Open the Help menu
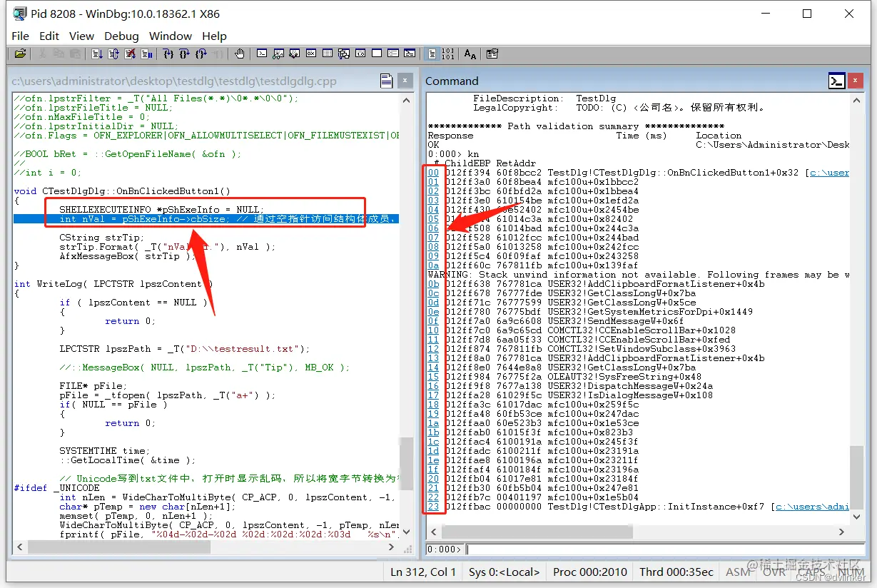The image size is (877, 588). point(214,36)
